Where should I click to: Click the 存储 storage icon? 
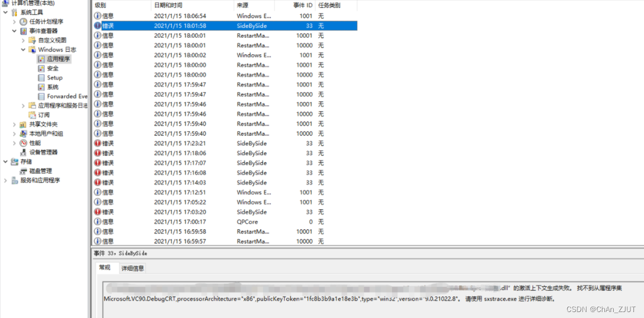click(15, 161)
